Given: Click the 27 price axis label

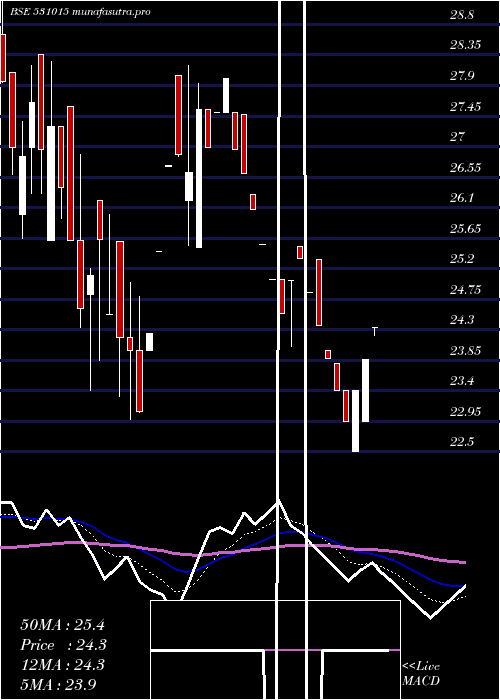Looking at the screenshot, I should 458,137.
